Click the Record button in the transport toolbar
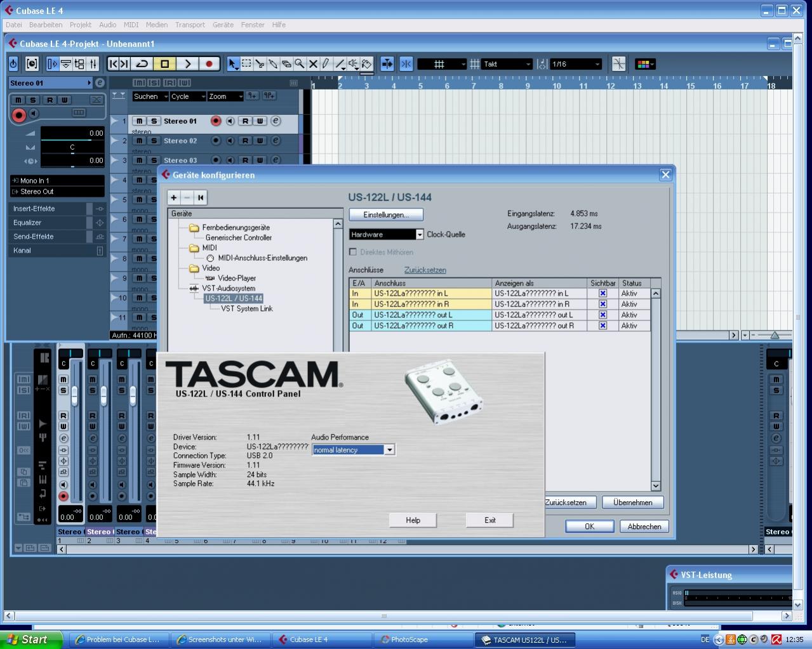 (209, 64)
